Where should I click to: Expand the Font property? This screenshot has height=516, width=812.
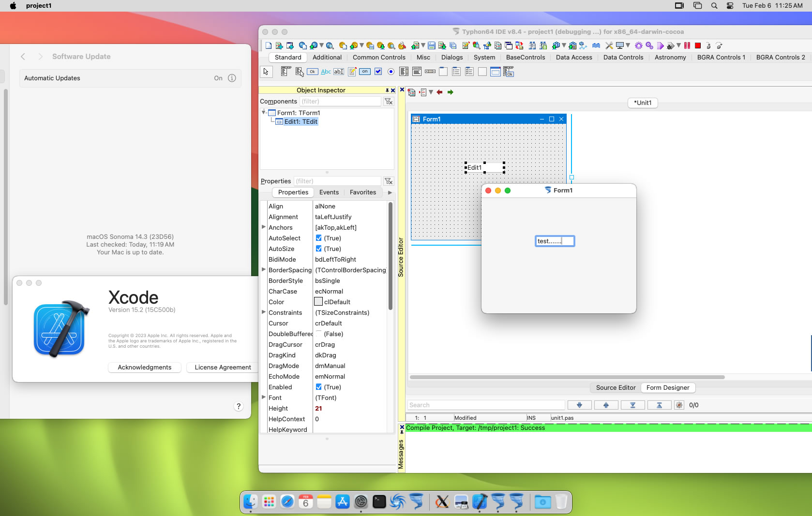coord(264,397)
